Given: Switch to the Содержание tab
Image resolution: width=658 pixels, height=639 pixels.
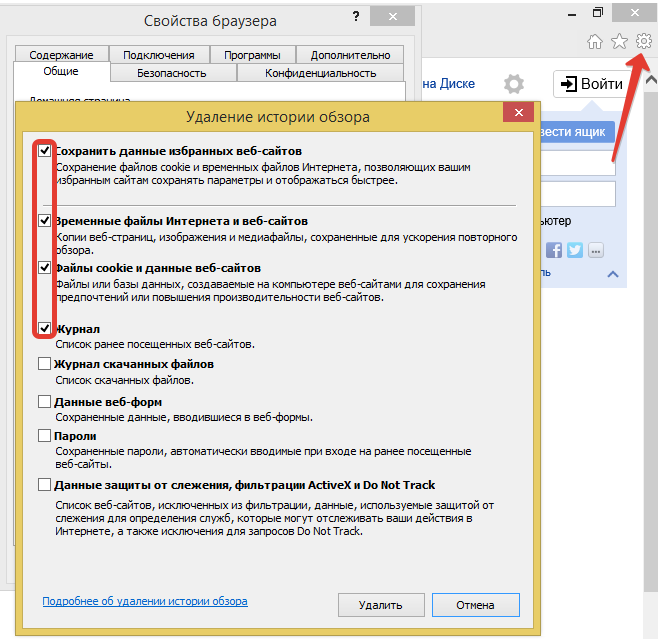Looking at the screenshot, I should click(62, 55).
